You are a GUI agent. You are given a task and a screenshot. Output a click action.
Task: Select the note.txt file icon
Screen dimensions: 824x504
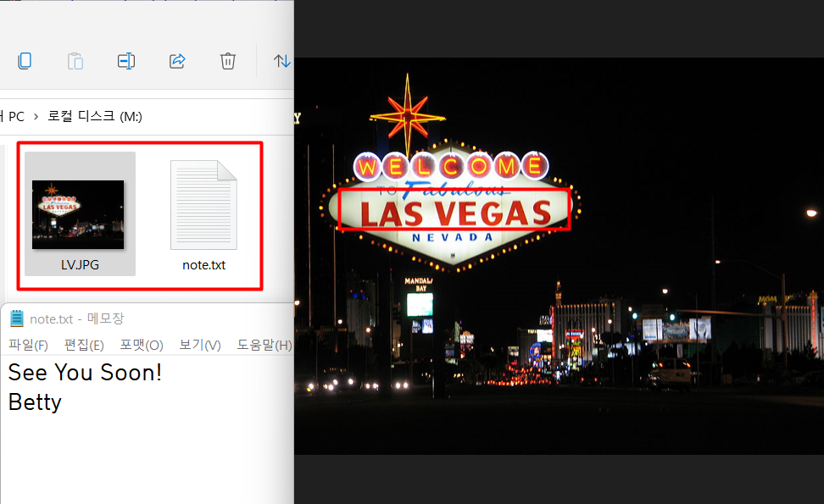click(204, 205)
